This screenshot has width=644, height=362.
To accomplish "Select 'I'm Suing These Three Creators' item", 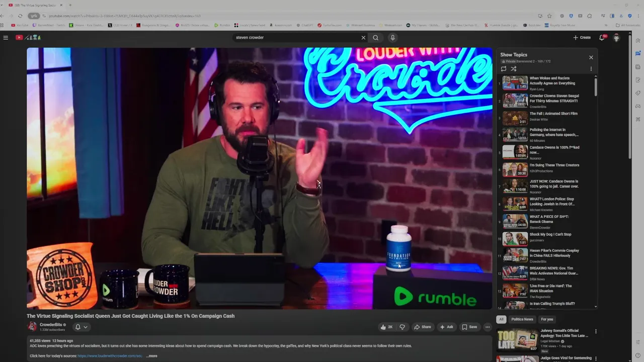I will click(x=546, y=169).
